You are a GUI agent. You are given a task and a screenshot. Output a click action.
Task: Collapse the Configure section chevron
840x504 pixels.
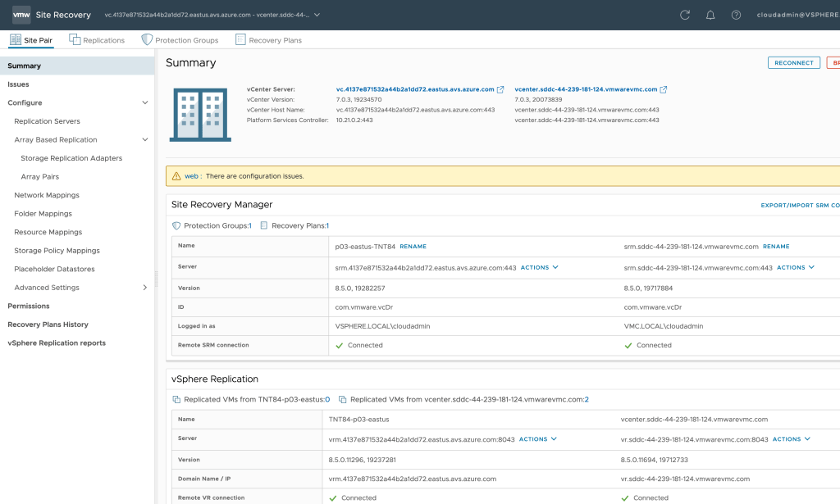pyautogui.click(x=145, y=102)
